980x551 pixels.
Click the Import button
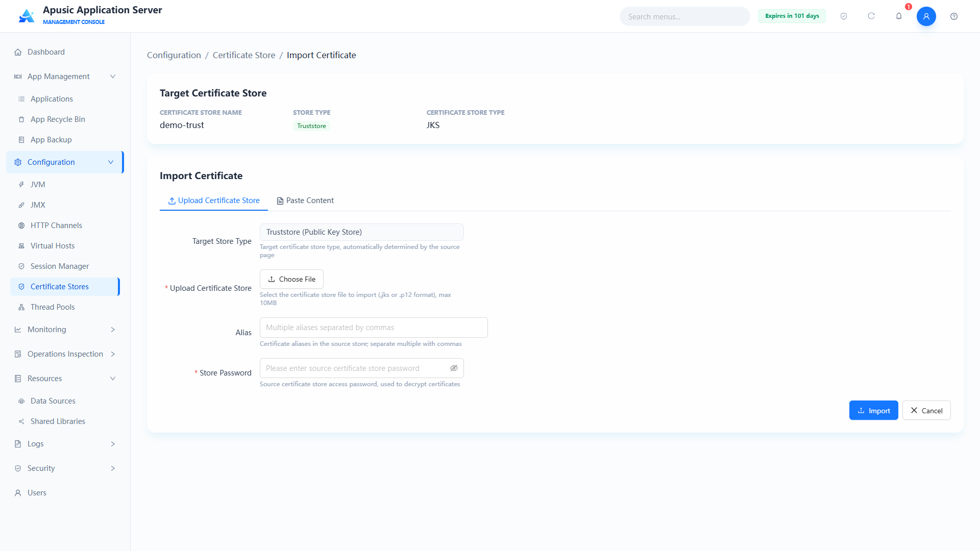coord(873,411)
